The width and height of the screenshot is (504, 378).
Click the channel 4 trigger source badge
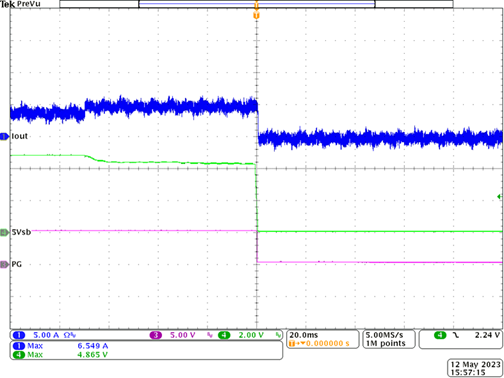(x=440, y=335)
